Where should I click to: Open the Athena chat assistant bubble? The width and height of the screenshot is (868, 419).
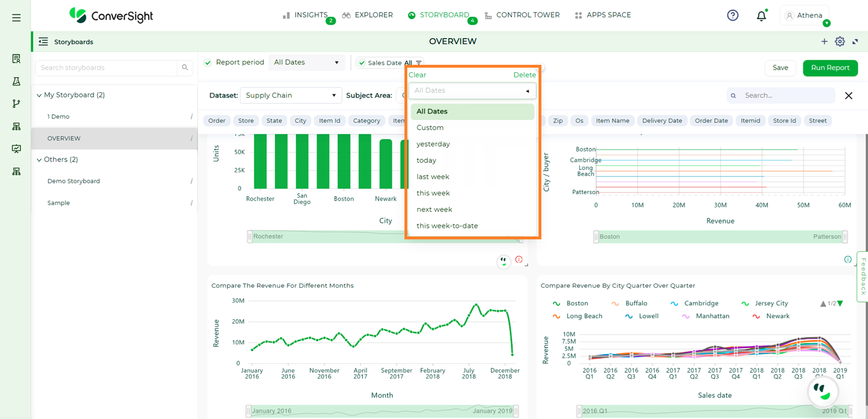(823, 392)
